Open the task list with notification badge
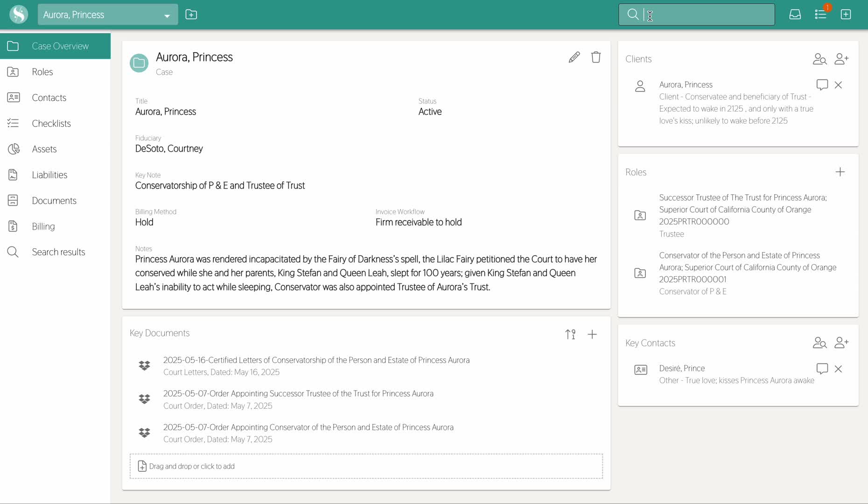Image resolution: width=868 pixels, height=504 pixels. tap(821, 14)
